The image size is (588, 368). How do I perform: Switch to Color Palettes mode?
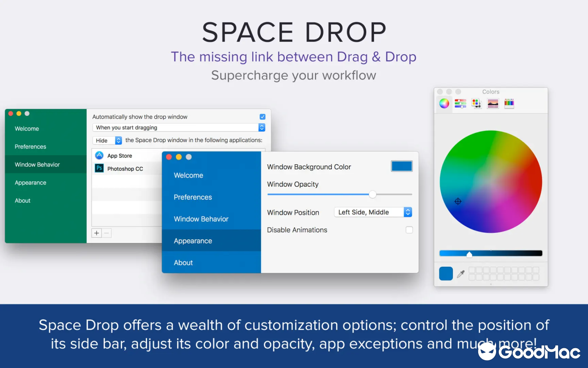click(476, 103)
